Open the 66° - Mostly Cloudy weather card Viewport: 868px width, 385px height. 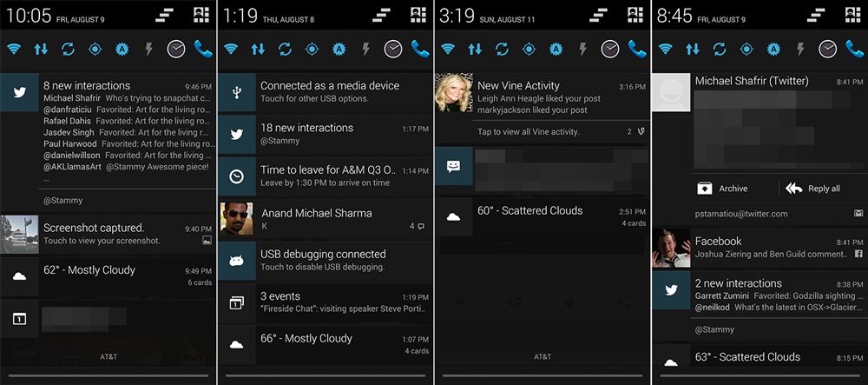pos(325,345)
